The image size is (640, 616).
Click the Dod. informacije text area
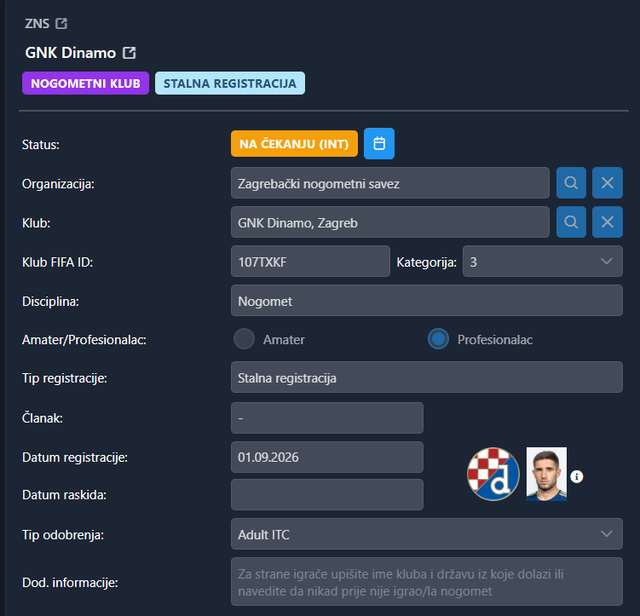pos(427,582)
